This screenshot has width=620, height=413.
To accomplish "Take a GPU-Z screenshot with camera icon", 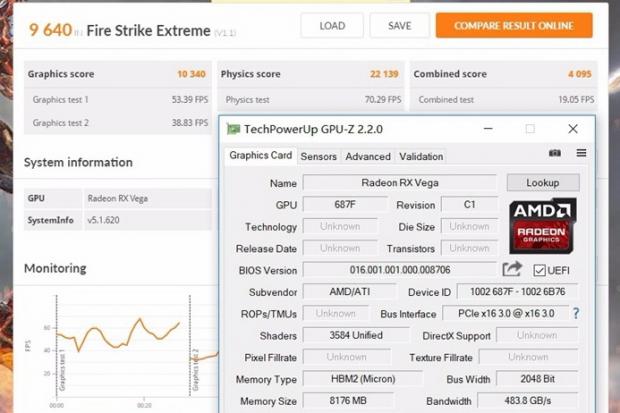I will [x=555, y=154].
